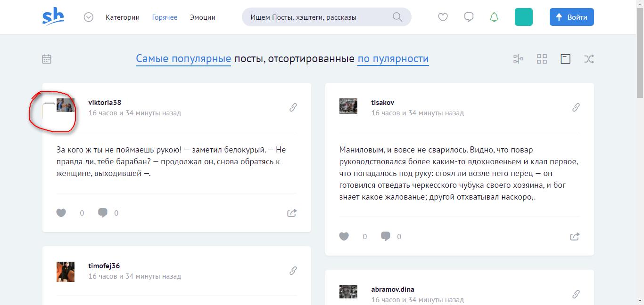Switch to grid layout view
The width and height of the screenshot is (644, 305).
(542, 59)
